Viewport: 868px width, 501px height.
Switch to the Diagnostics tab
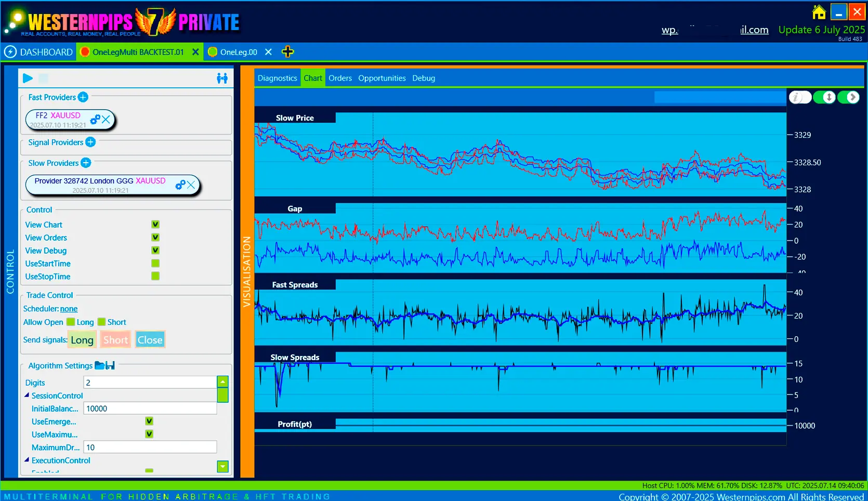pos(277,78)
